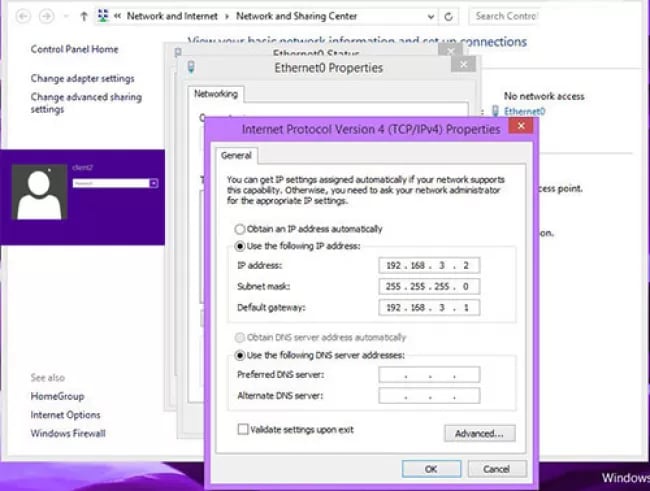Expand the breadcrumb chevron before Network and Internet

click(x=118, y=16)
